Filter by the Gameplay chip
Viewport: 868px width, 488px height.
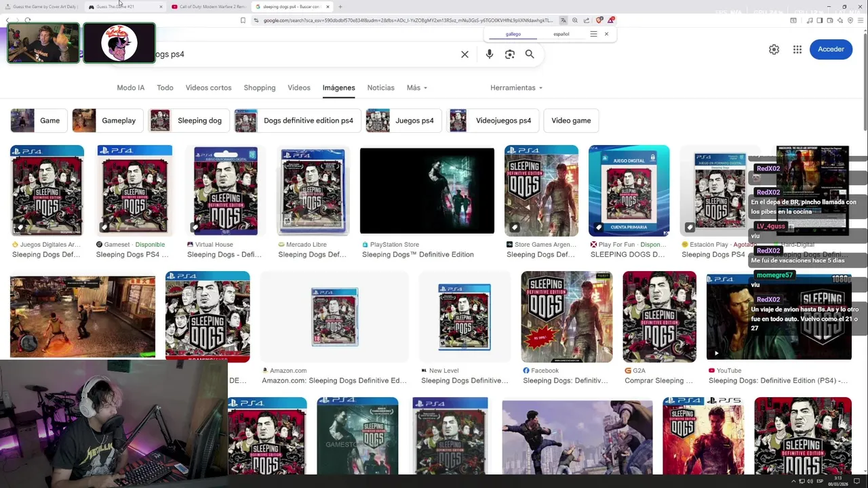pyautogui.click(x=106, y=121)
